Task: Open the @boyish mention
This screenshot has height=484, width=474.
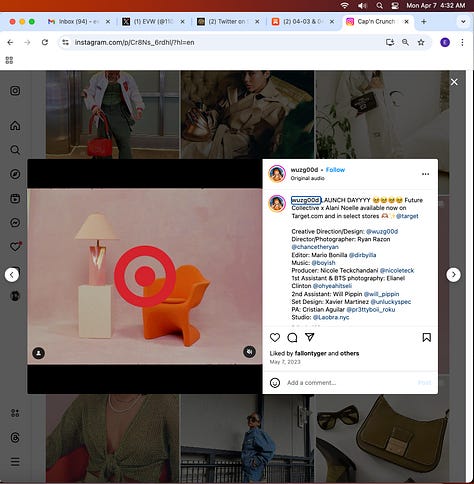Action: (323, 263)
